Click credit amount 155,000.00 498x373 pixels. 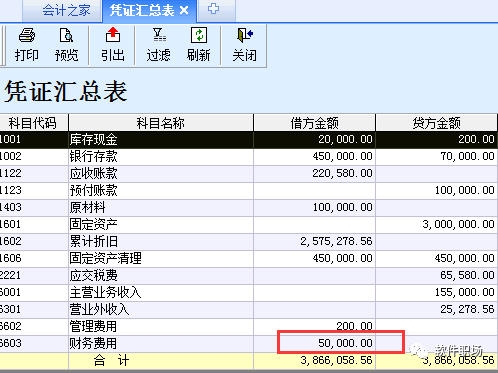tap(464, 292)
